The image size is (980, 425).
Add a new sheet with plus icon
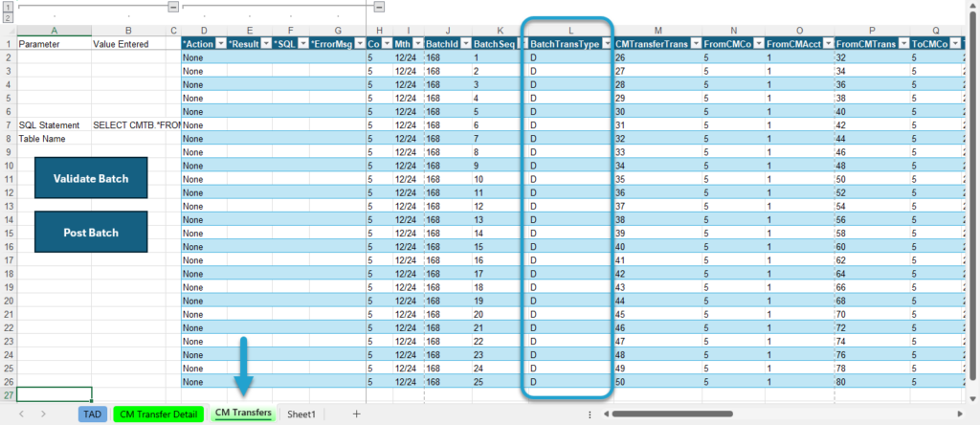click(x=356, y=414)
